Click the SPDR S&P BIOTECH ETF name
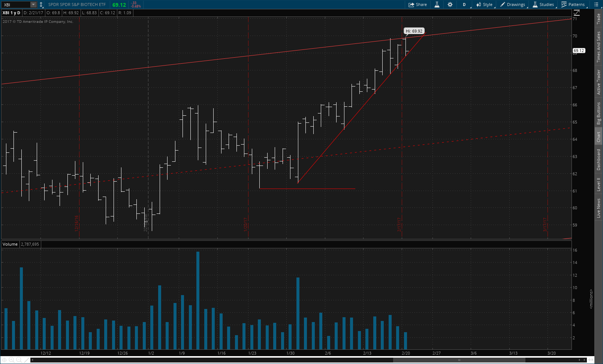The height and width of the screenshot is (364, 603). tap(77, 4)
